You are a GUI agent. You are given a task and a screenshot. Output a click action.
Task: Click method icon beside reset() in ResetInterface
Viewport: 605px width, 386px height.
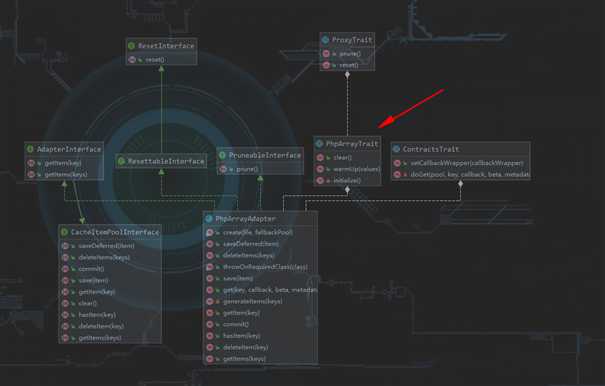(132, 59)
